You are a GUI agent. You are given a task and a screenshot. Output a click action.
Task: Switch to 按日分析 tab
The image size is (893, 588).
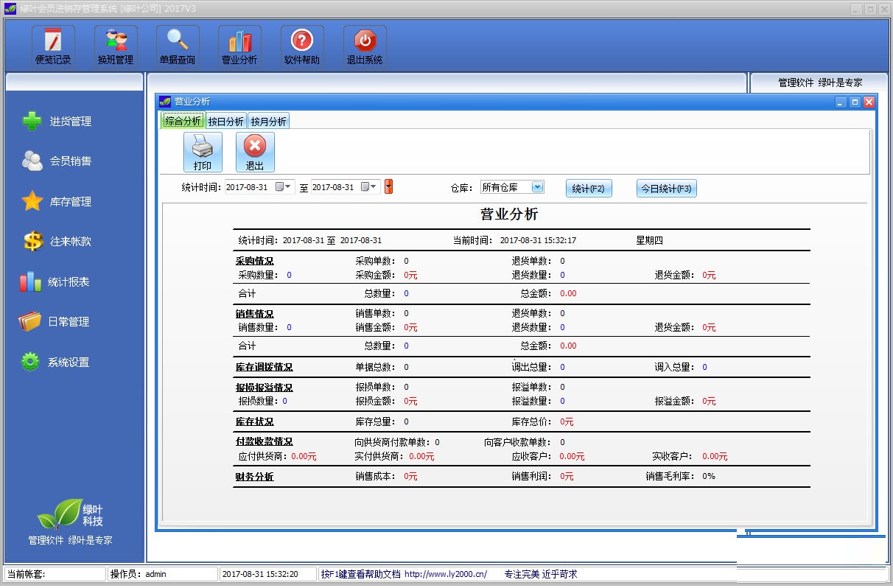coord(225,122)
